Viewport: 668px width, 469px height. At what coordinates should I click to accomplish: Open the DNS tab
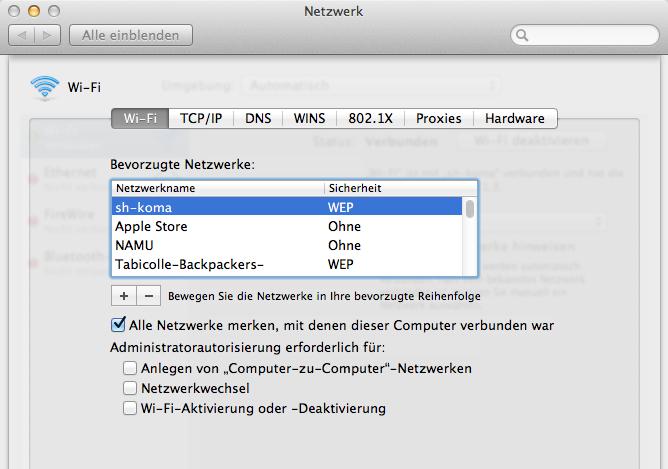(258, 118)
